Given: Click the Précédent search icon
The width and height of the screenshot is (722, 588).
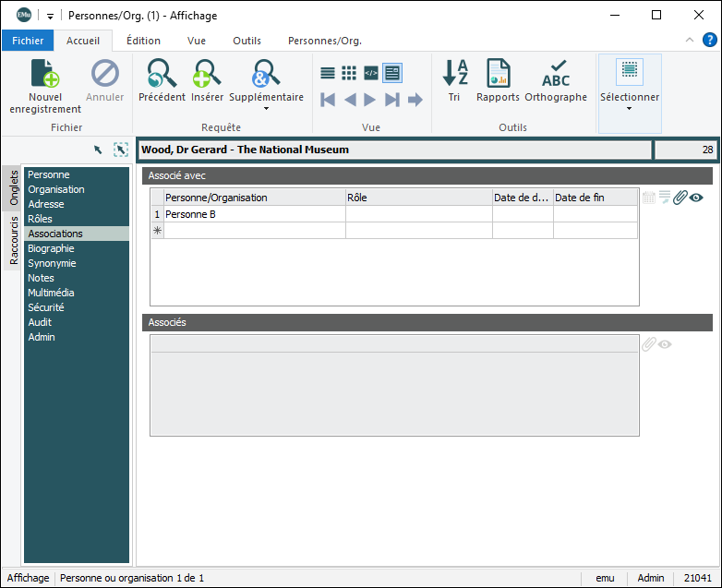Looking at the screenshot, I should click(162, 74).
